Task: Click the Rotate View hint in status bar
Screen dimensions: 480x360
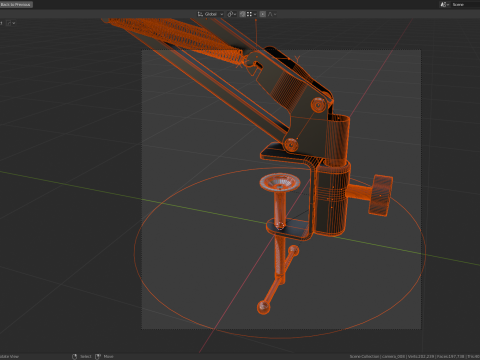Action: coord(9,356)
